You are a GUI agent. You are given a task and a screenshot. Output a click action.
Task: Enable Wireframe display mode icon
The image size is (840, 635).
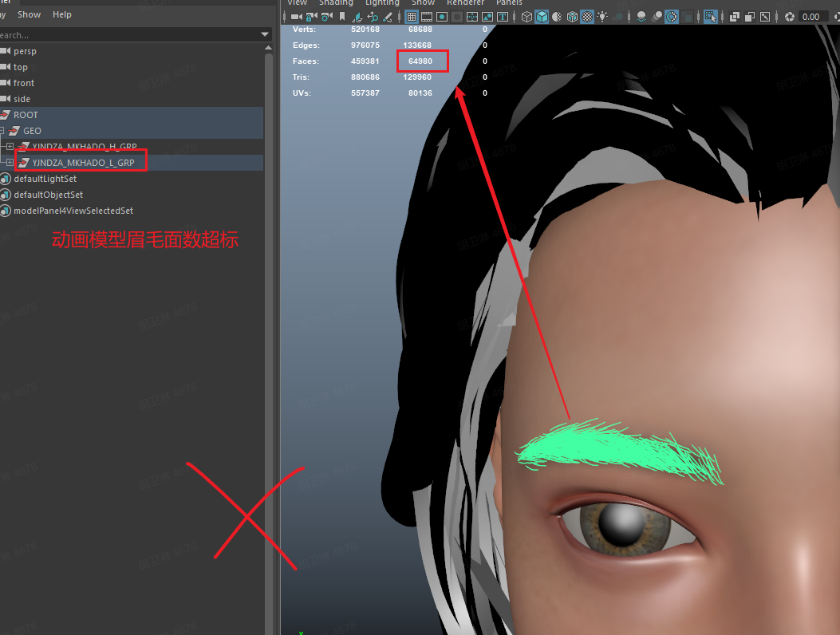click(526, 16)
